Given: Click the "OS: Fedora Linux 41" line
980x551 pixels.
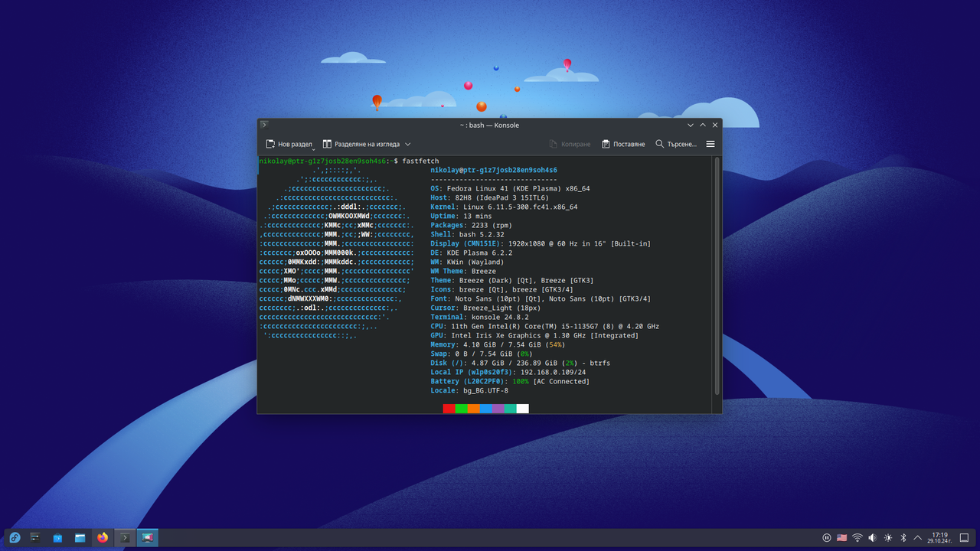Looking at the screenshot, I should 510,188.
